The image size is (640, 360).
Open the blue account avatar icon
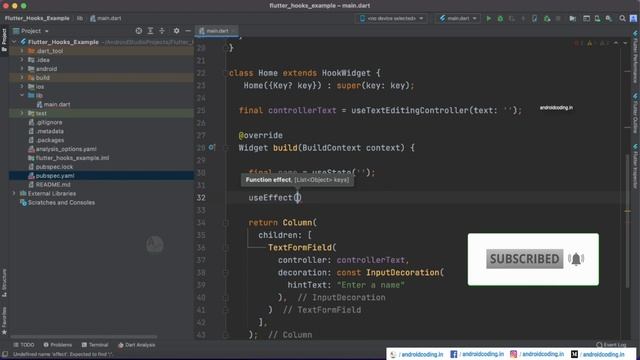tap(633, 18)
